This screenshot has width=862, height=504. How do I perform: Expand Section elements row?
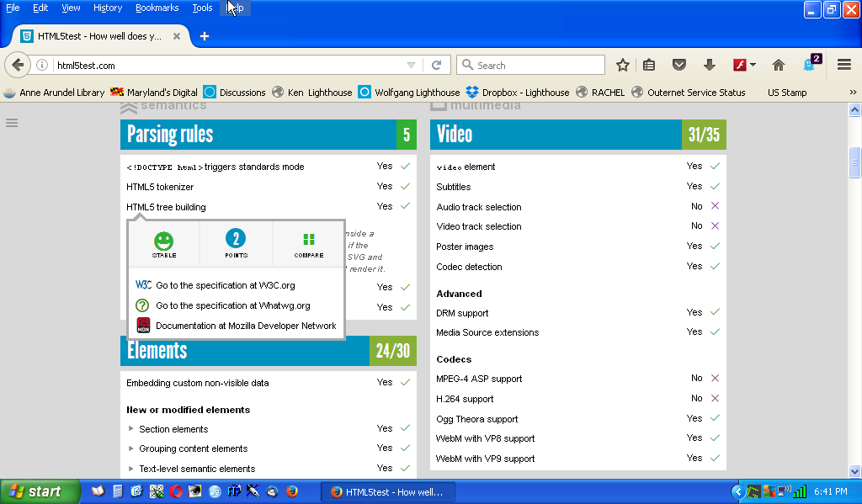131,429
